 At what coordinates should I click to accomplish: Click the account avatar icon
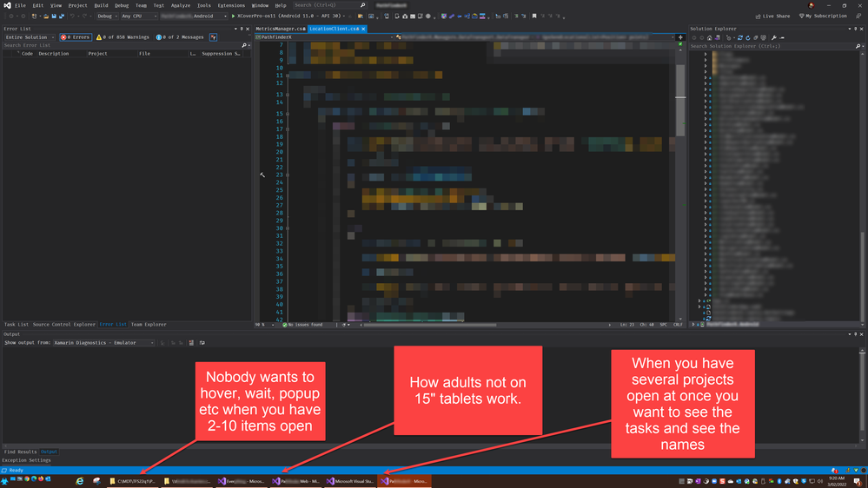click(x=811, y=5)
